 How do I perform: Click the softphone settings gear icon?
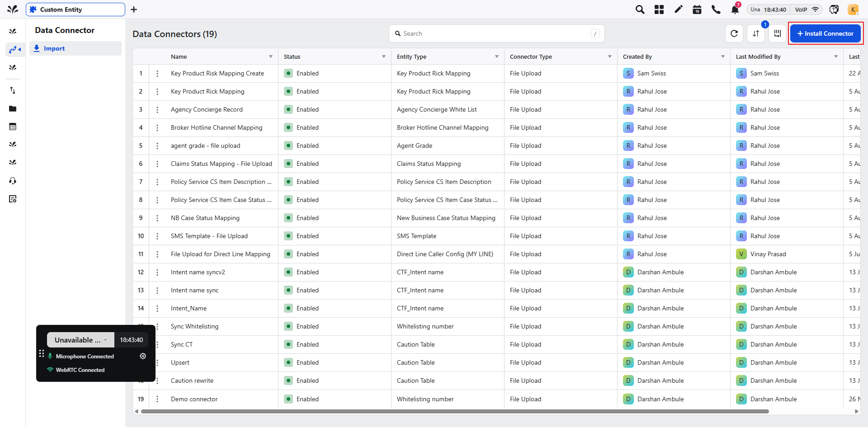(x=143, y=356)
